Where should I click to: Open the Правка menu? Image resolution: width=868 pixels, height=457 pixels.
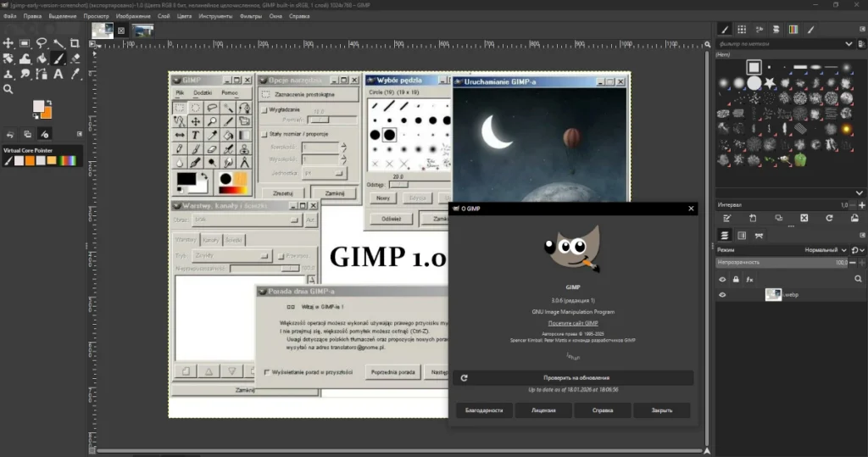point(32,16)
